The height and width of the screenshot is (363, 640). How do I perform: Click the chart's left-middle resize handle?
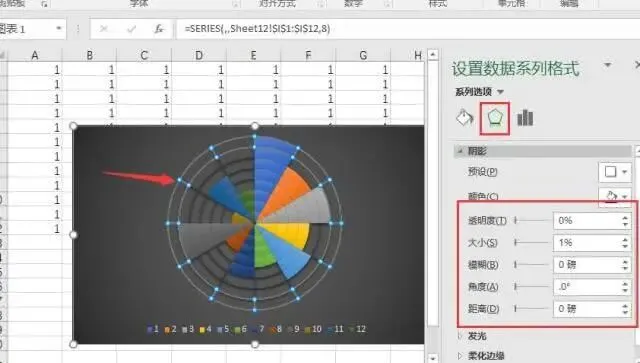coord(73,235)
